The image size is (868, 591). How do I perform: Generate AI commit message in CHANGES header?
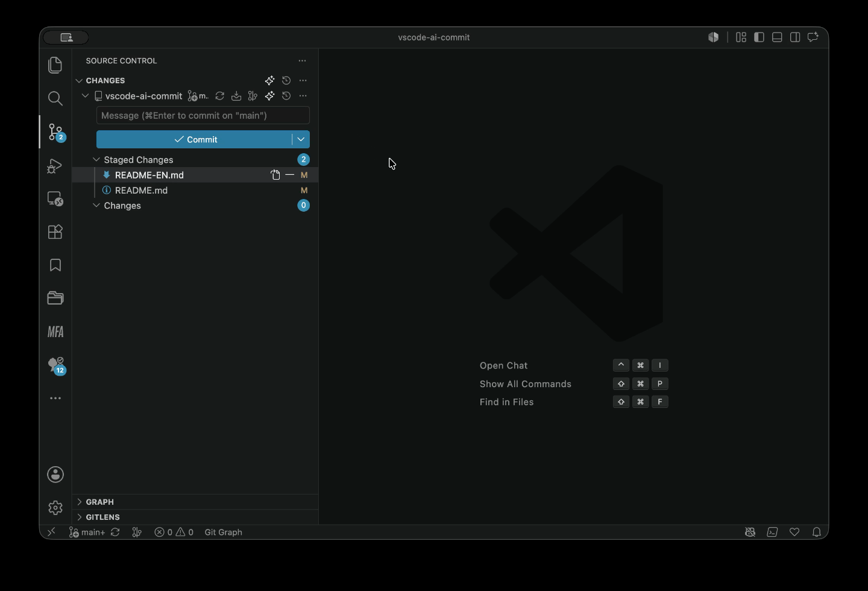269,80
